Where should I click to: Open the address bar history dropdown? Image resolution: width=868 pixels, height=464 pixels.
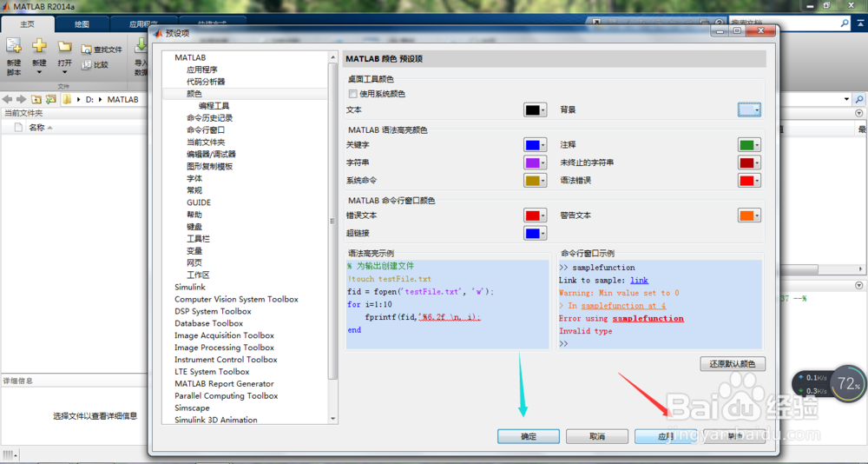[847, 100]
